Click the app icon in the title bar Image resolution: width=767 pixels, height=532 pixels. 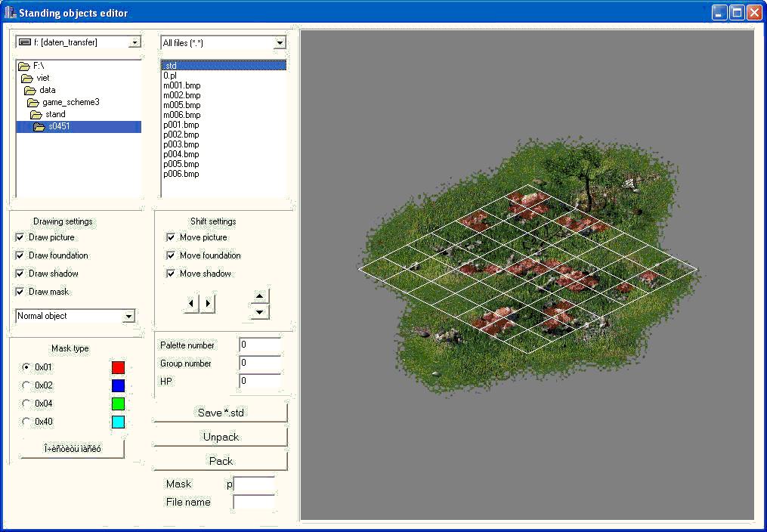11,12
